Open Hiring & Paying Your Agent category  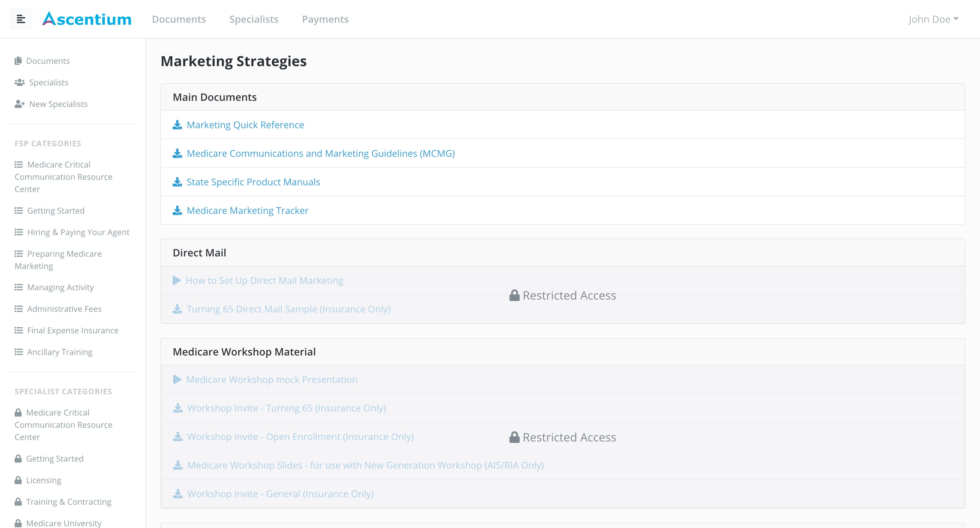click(78, 232)
